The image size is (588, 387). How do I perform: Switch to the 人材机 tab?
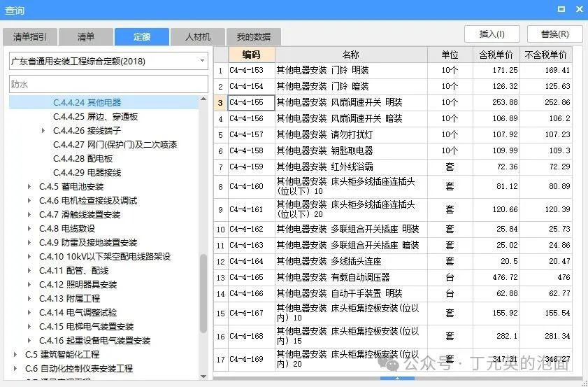pyautogui.click(x=198, y=37)
